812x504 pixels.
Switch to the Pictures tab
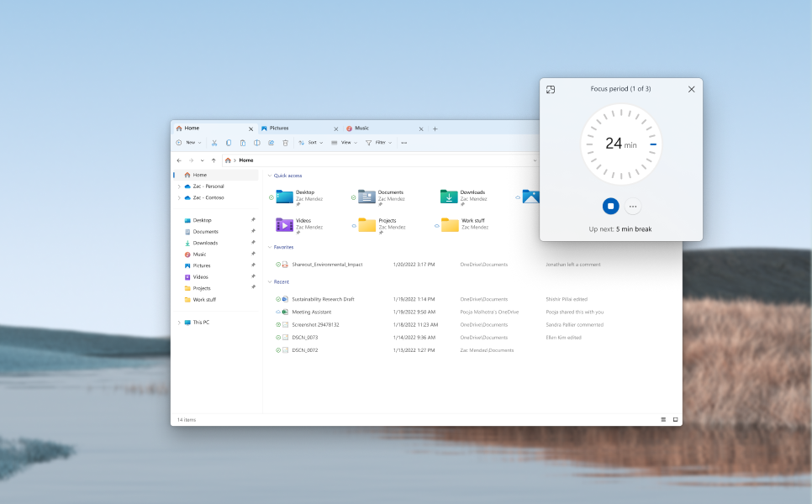pos(299,129)
